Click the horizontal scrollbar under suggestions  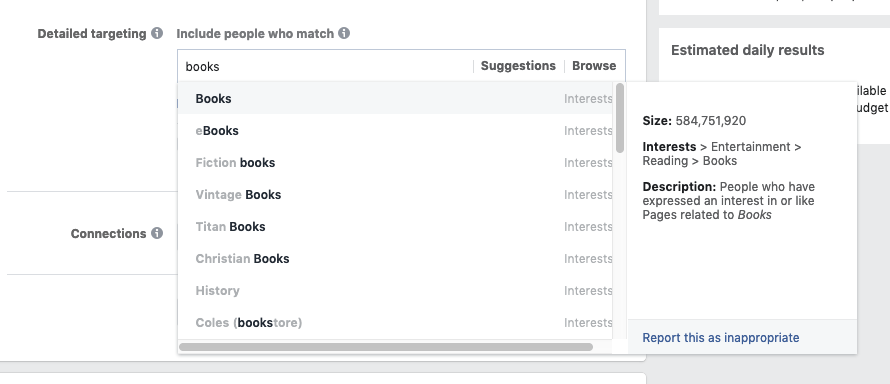386,347
